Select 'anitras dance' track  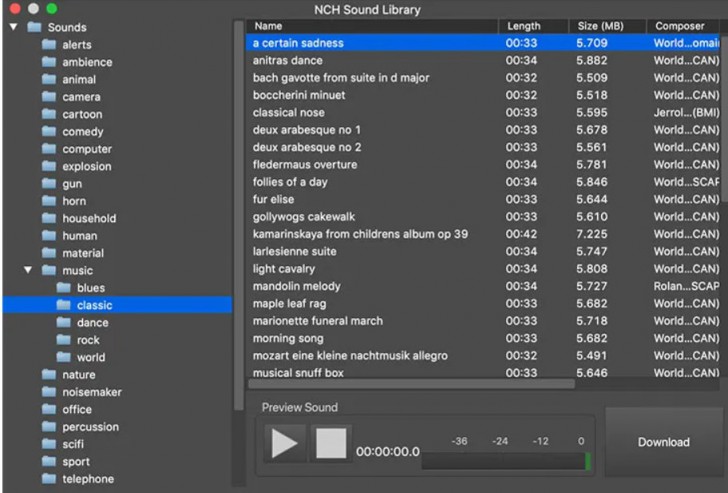click(483, 60)
